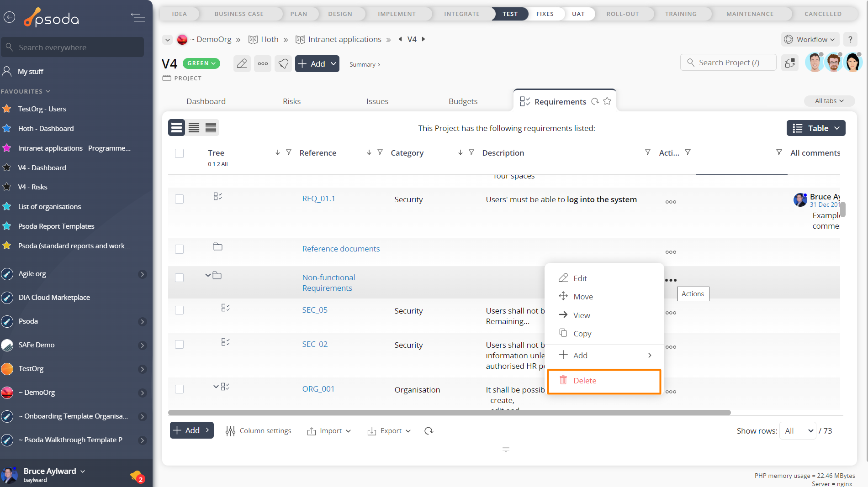Viewport: 868px width, 487px height.
Task: Tick the checkbox for Reference documents row
Action: point(179,249)
